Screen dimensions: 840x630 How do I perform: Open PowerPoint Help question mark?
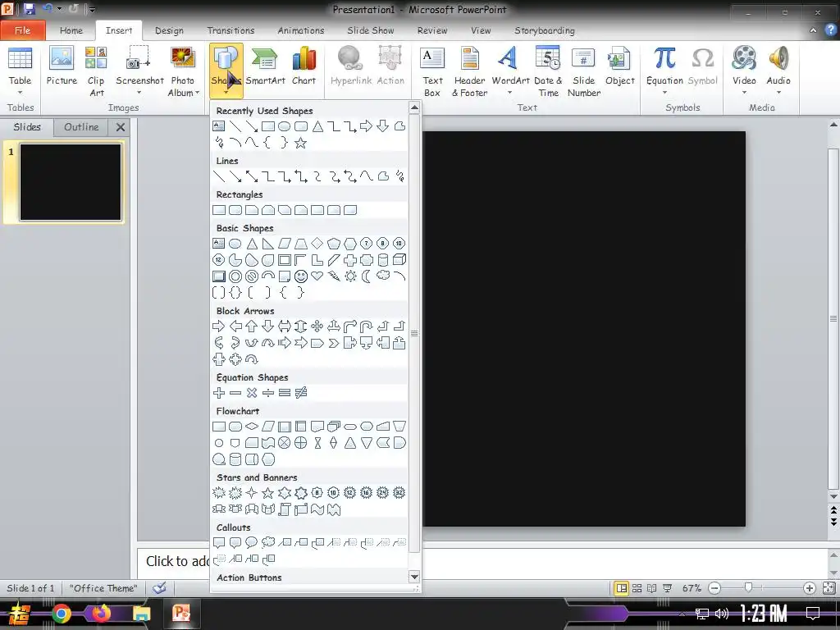tap(829, 30)
